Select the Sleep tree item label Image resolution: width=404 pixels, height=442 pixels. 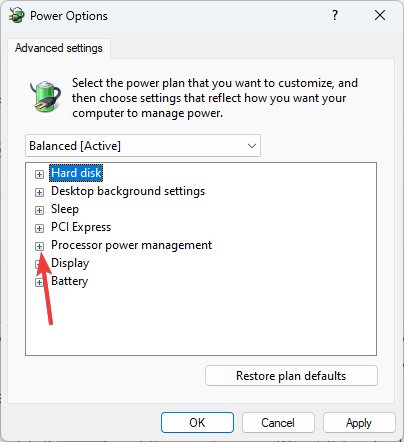click(x=65, y=209)
